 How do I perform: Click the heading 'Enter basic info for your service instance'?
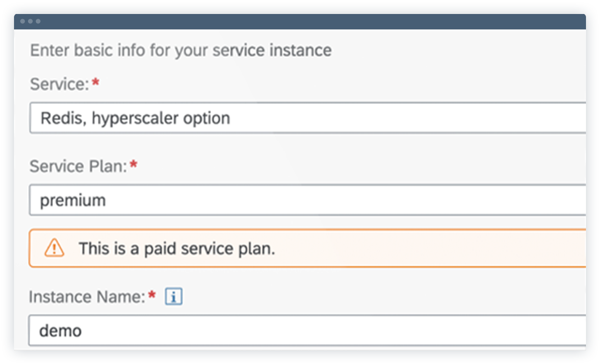pos(180,50)
